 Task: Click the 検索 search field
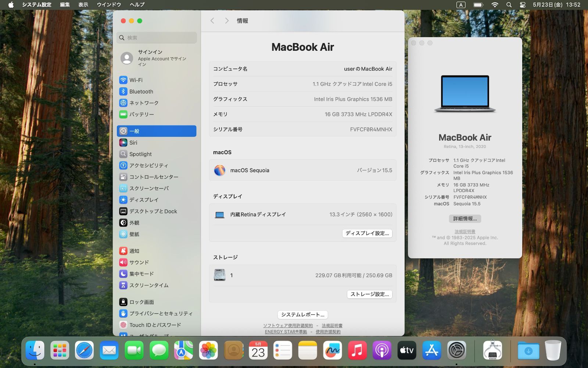[157, 38]
